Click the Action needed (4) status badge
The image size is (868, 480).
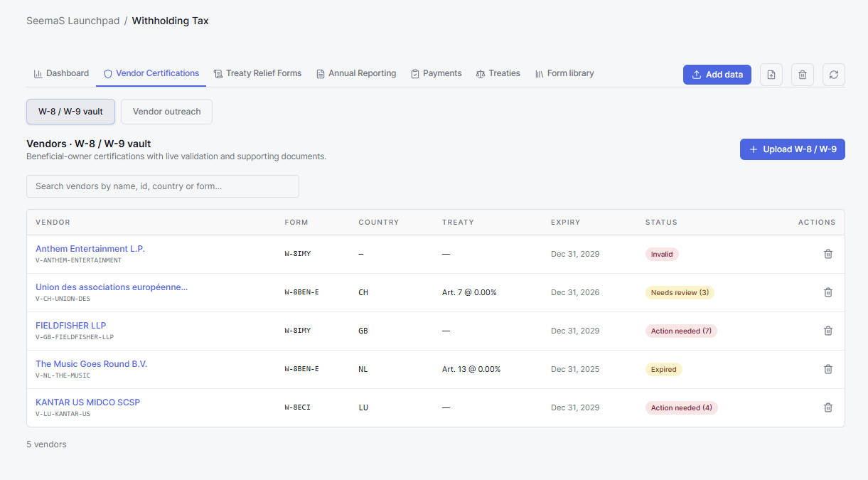click(x=682, y=407)
